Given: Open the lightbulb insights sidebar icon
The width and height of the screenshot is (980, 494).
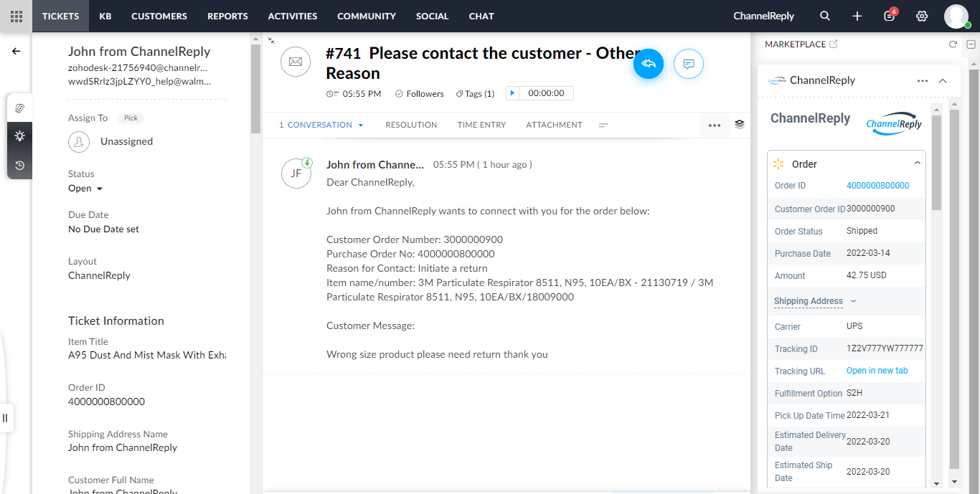Looking at the screenshot, I should (19, 136).
